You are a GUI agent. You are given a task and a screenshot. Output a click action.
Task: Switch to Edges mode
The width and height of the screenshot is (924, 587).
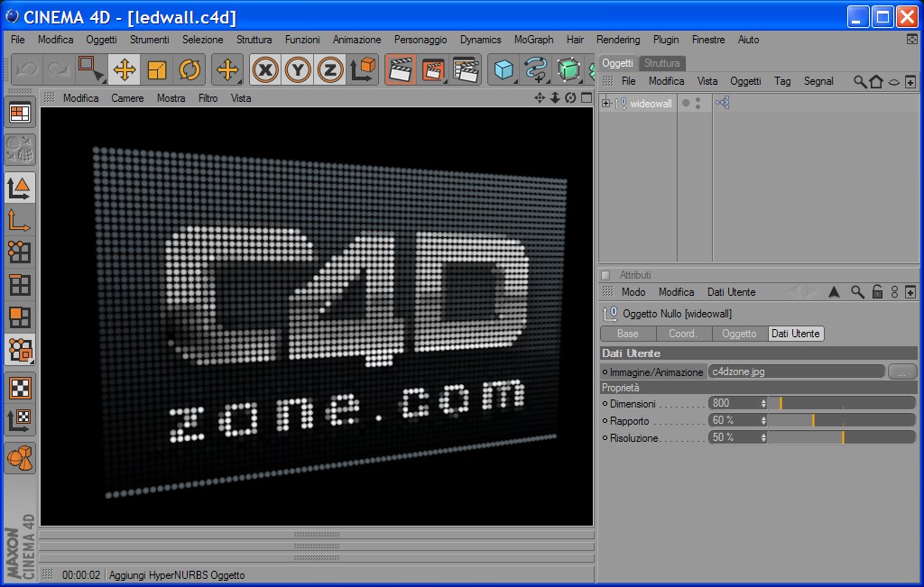pos(20,285)
